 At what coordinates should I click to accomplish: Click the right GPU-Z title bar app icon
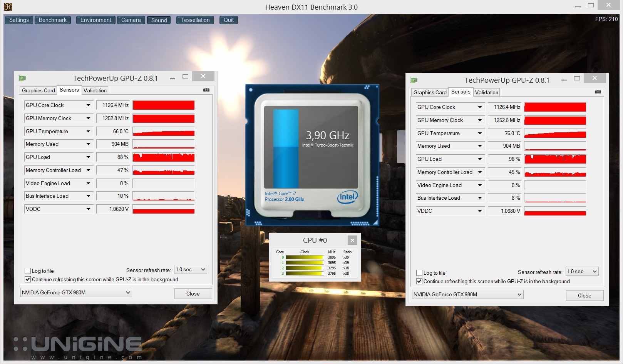pyautogui.click(x=414, y=80)
